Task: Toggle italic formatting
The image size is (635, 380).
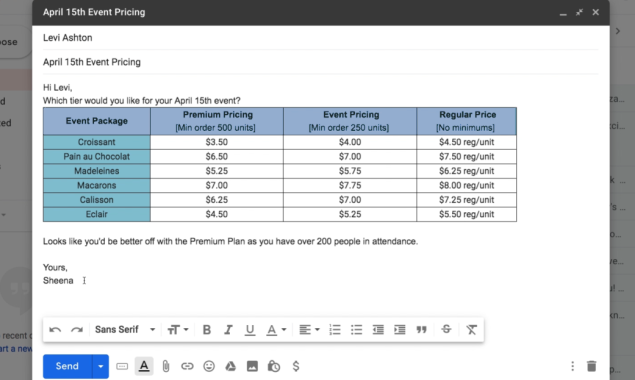Action: pyautogui.click(x=228, y=330)
